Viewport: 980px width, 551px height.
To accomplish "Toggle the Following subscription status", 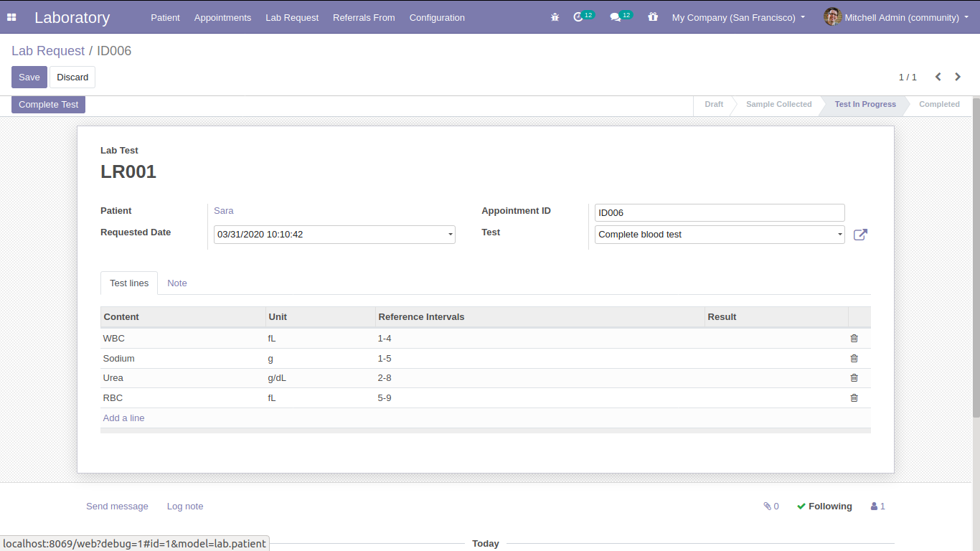I will coord(824,507).
